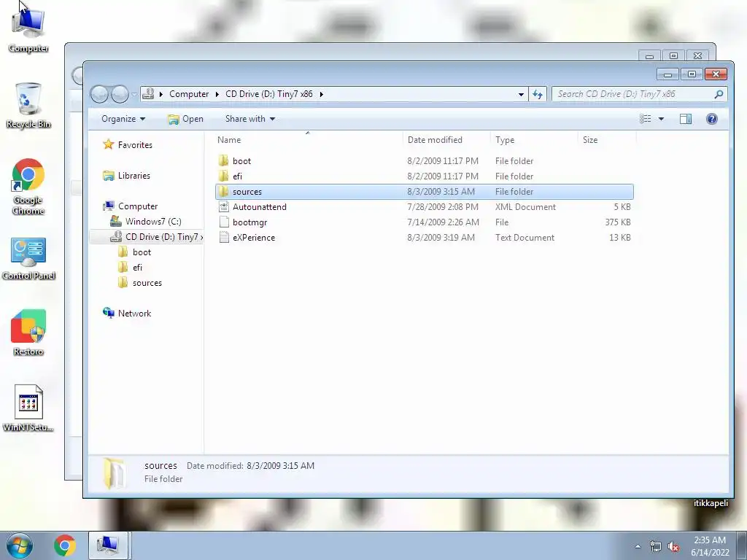Open the Recycle Bin desktop icon
The width and height of the screenshot is (747, 560).
tap(28, 106)
